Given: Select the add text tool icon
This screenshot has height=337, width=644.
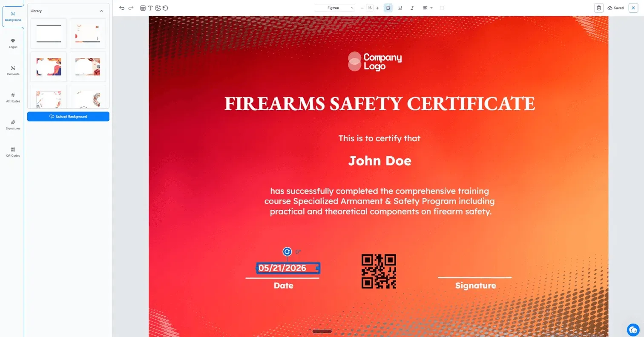Looking at the screenshot, I should [x=150, y=8].
